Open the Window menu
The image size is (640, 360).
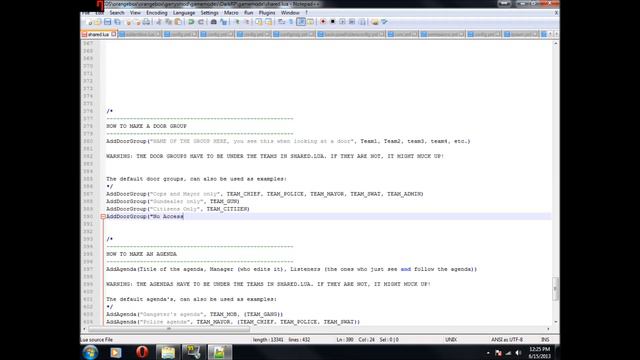(290, 13)
